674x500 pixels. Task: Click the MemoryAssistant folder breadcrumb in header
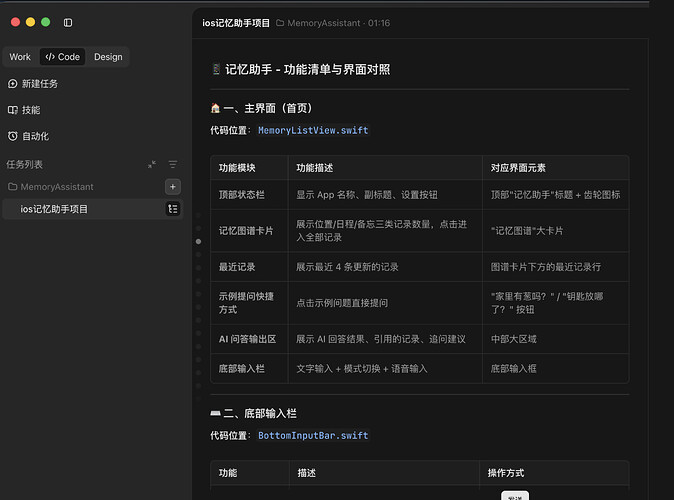click(x=318, y=23)
